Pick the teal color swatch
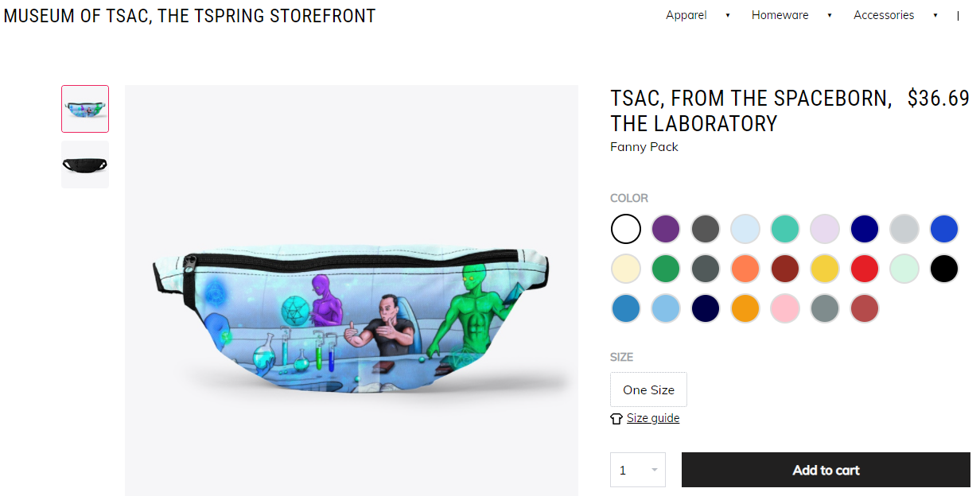The width and height of the screenshot is (980, 496). [785, 229]
